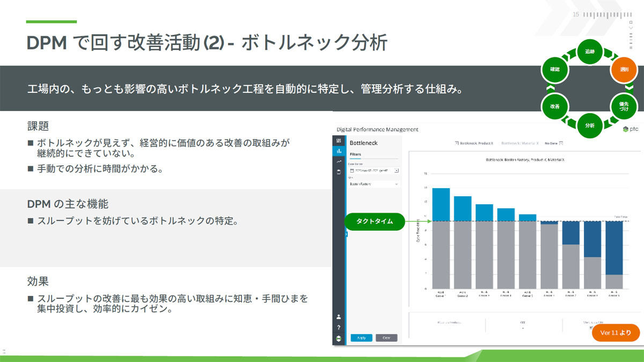Click the 追跡 cycle circle

pos(590,52)
